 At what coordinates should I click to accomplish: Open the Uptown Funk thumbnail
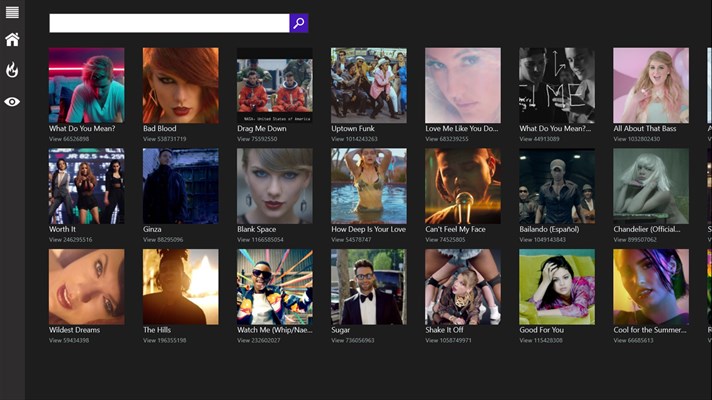369,85
